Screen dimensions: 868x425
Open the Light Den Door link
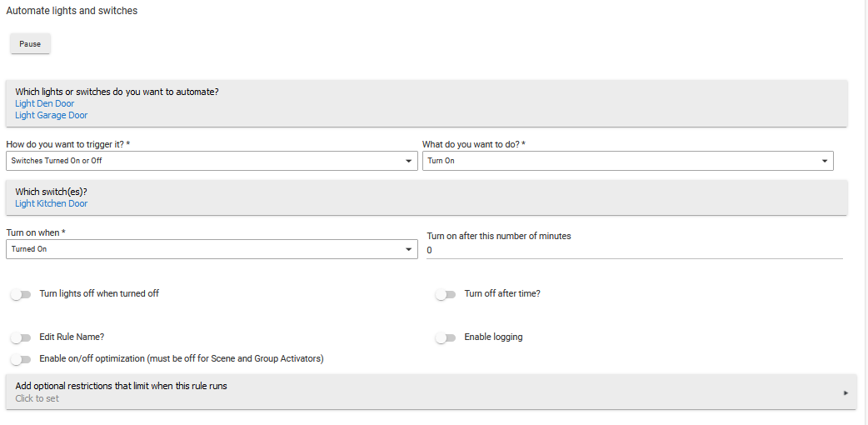44,103
